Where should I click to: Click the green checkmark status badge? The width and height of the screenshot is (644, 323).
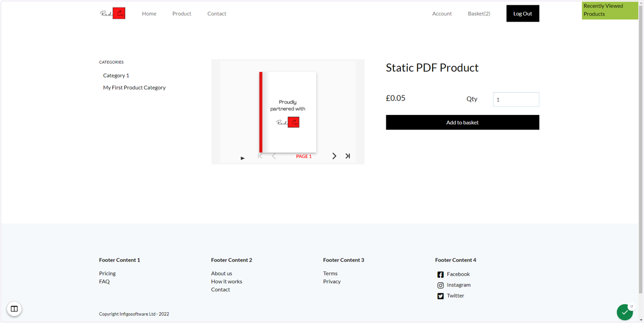(x=625, y=312)
